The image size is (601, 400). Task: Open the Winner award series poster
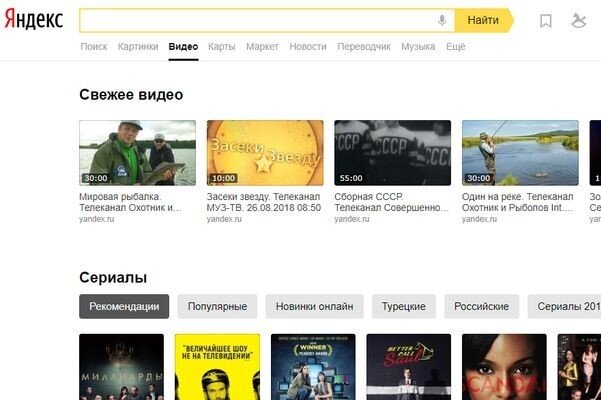[313, 367]
